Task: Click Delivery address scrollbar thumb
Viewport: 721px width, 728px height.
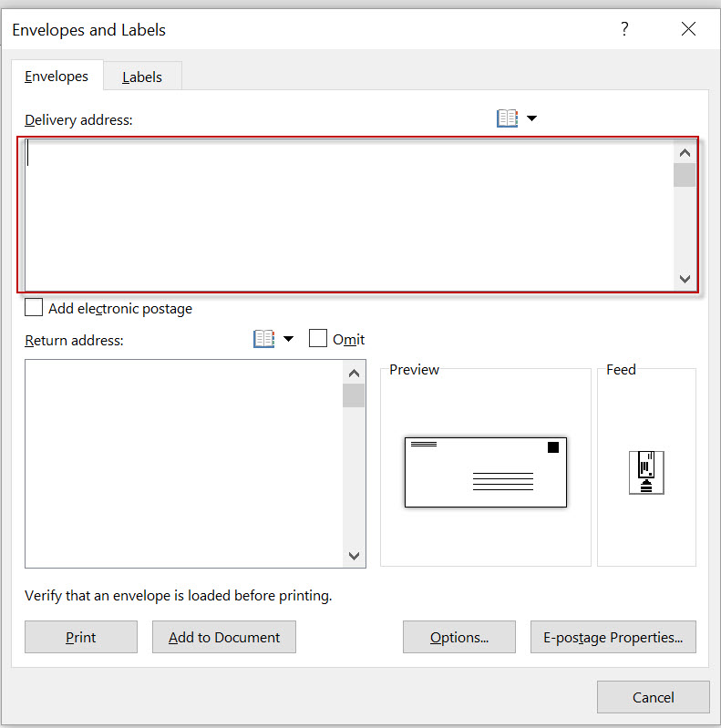Action: (685, 175)
